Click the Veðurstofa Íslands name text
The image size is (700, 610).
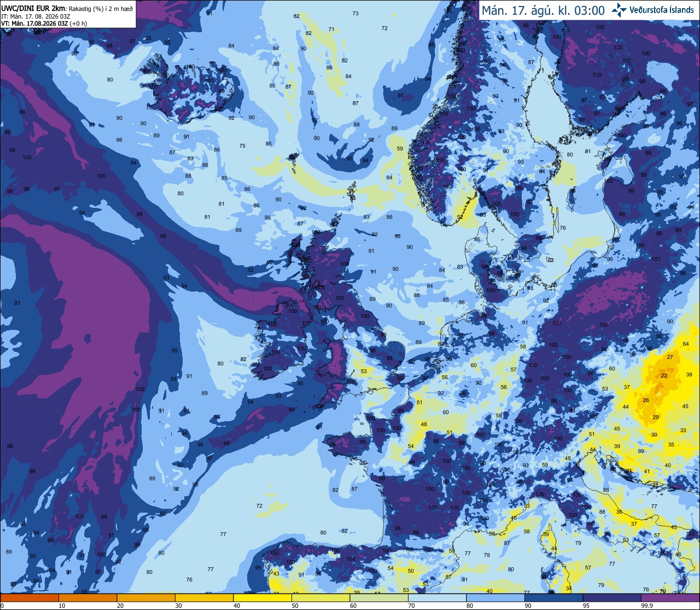[662, 10]
